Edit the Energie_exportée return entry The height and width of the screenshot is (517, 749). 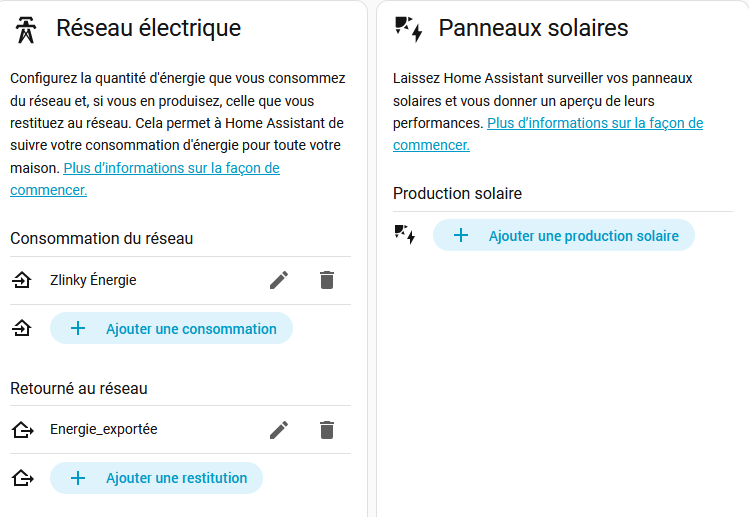point(279,430)
